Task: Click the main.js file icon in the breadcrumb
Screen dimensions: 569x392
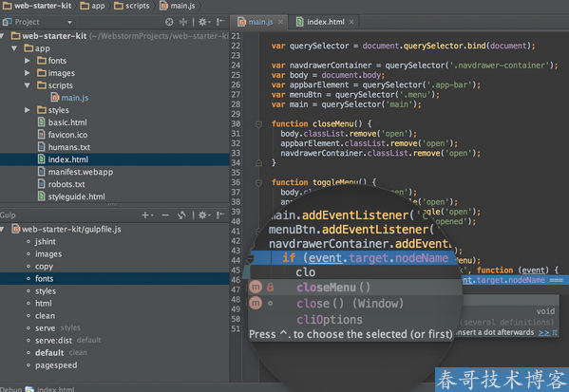Action: point(164,6)
